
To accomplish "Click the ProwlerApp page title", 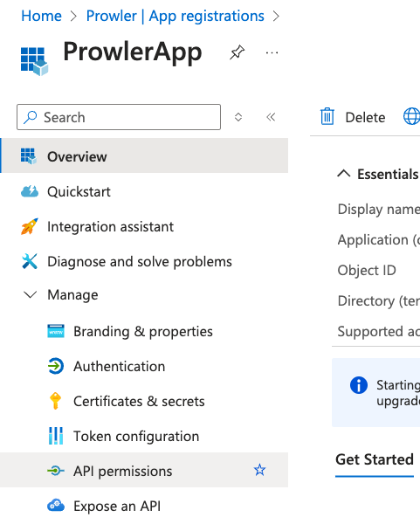I will 133,52.
